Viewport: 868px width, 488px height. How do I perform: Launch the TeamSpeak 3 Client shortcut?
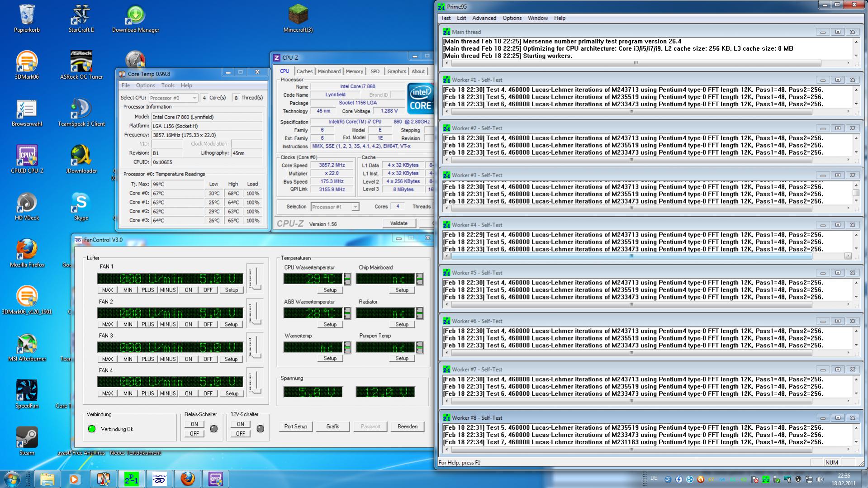81,113
